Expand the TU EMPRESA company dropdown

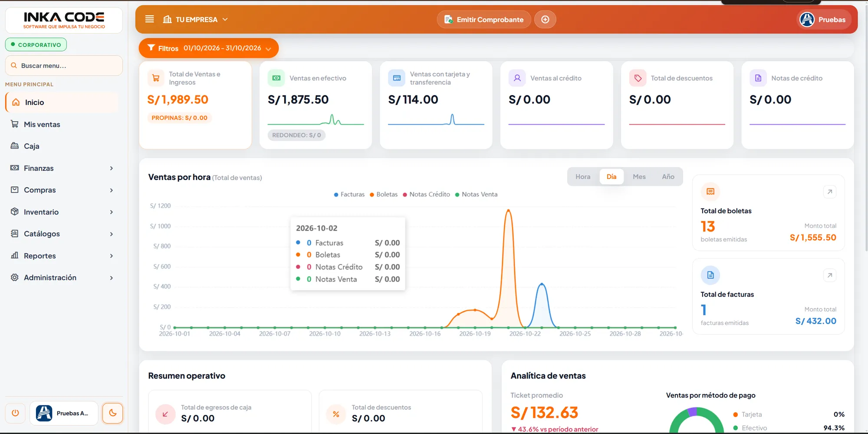(195, 20)
